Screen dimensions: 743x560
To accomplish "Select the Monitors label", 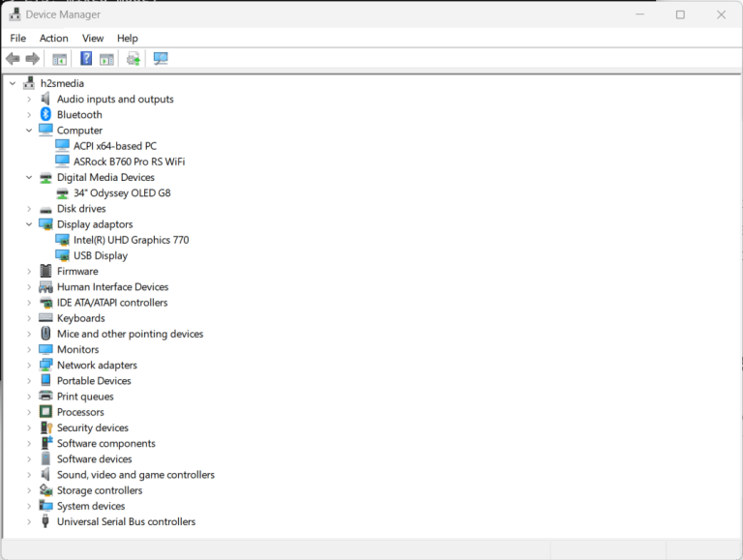I will click(77, 349).
